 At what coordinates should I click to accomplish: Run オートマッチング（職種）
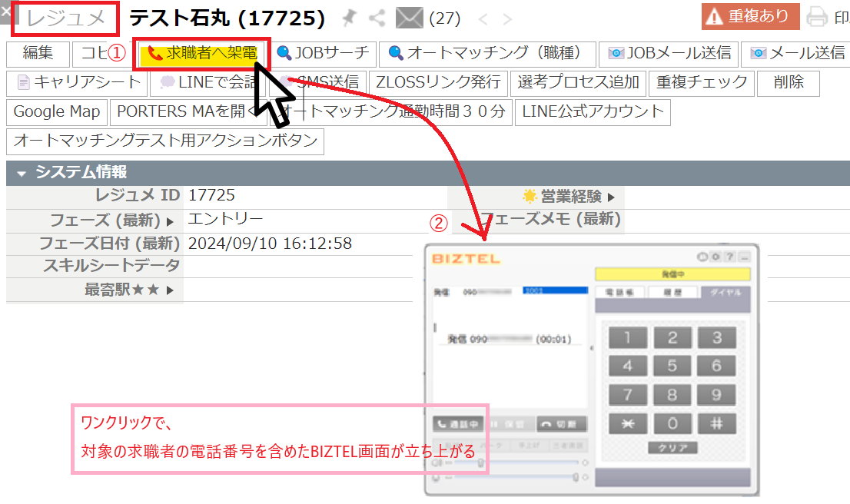[x=487, y=53]
